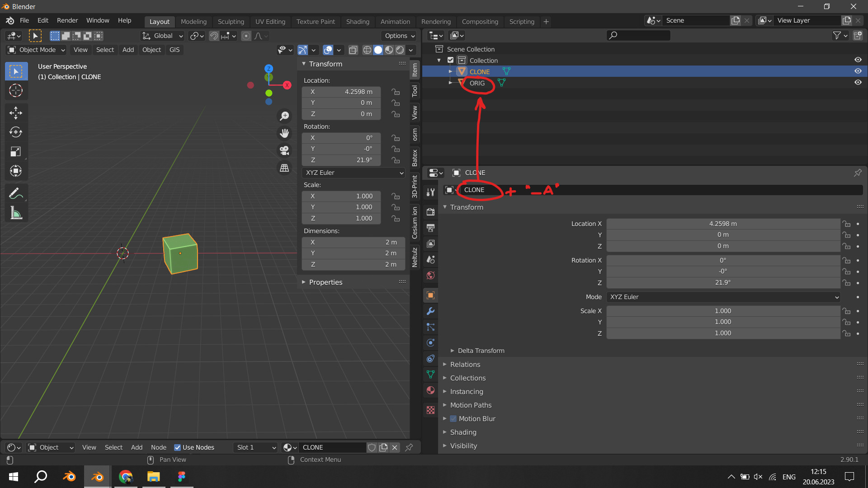Click Scale Y value field in Properties
868x488 pixels.
point(723,322)
